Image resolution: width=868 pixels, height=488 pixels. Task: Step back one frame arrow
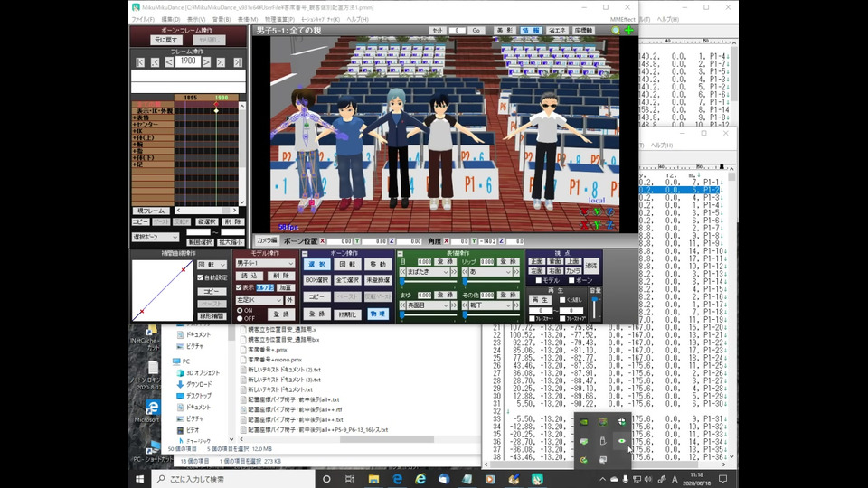(169, 62)
